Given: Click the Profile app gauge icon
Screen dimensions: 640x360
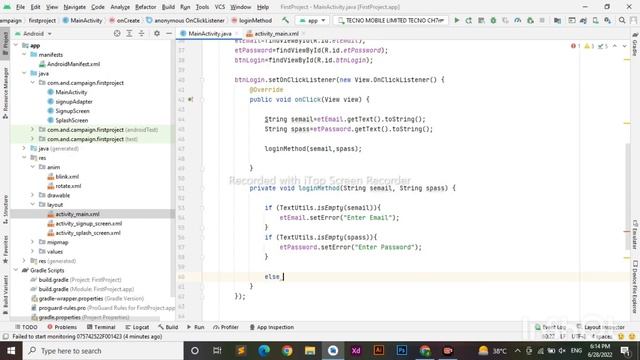Looking at the screenshot, I should (518, 20).
